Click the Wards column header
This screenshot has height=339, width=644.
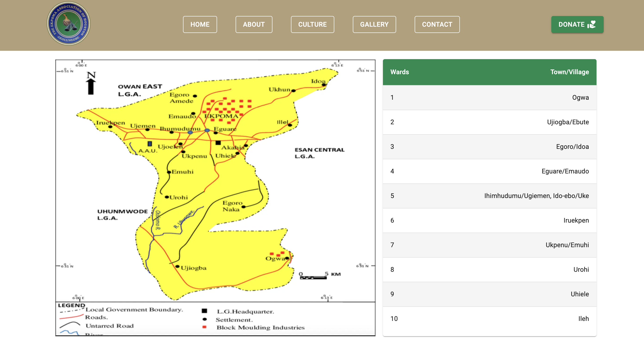point(400,72)
